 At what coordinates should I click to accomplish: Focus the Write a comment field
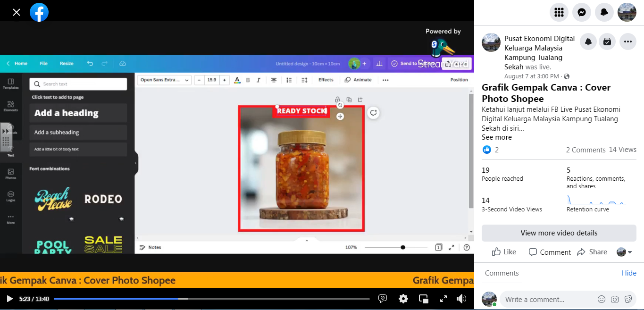[548, 299]
